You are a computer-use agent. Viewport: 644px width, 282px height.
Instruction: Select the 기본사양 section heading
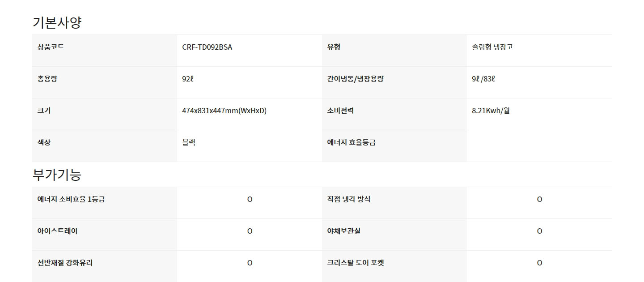click(x=57, y=22)
